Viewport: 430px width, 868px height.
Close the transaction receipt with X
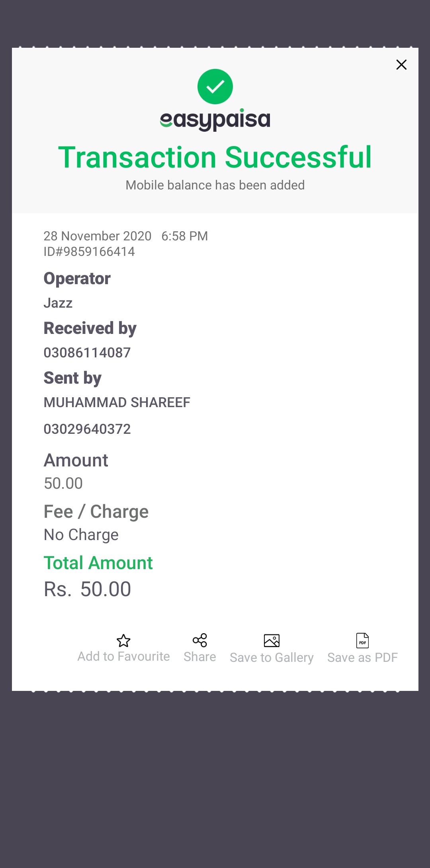click(401, 65)
